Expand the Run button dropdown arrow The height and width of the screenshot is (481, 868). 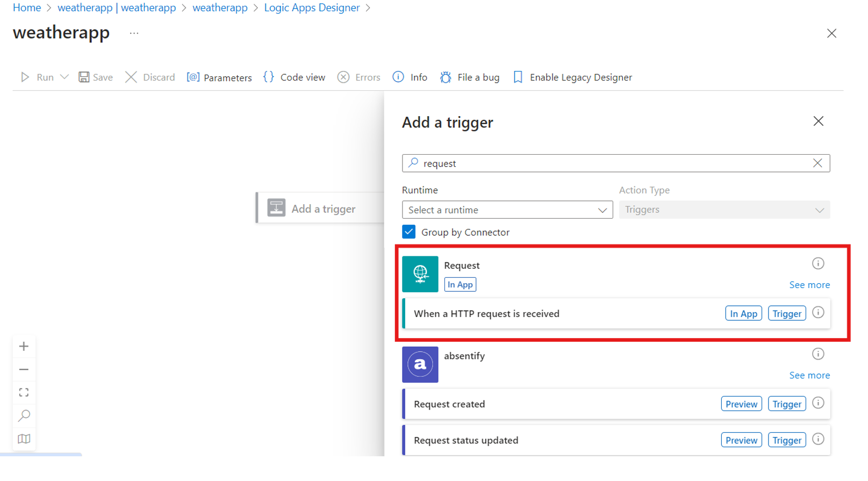coord(64,77)
